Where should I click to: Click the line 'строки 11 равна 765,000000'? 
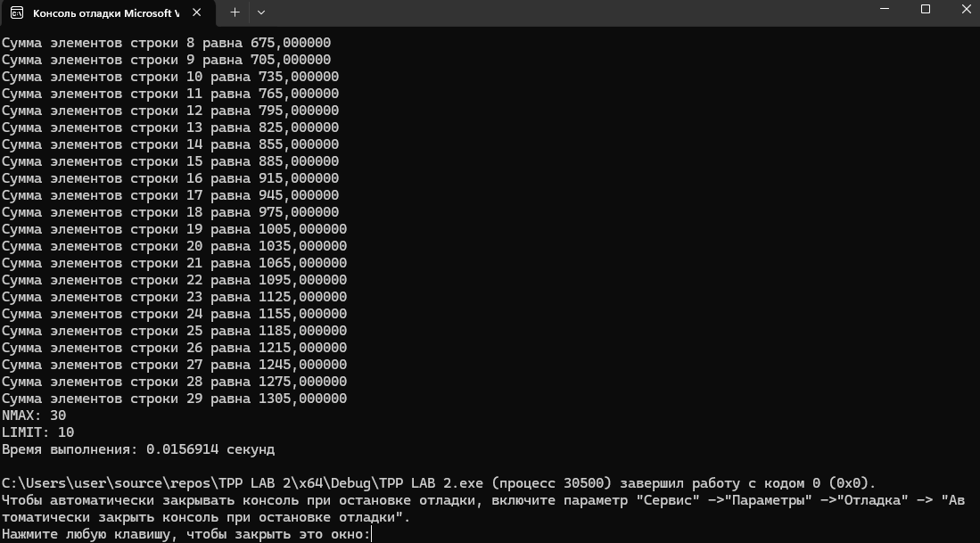170,94
